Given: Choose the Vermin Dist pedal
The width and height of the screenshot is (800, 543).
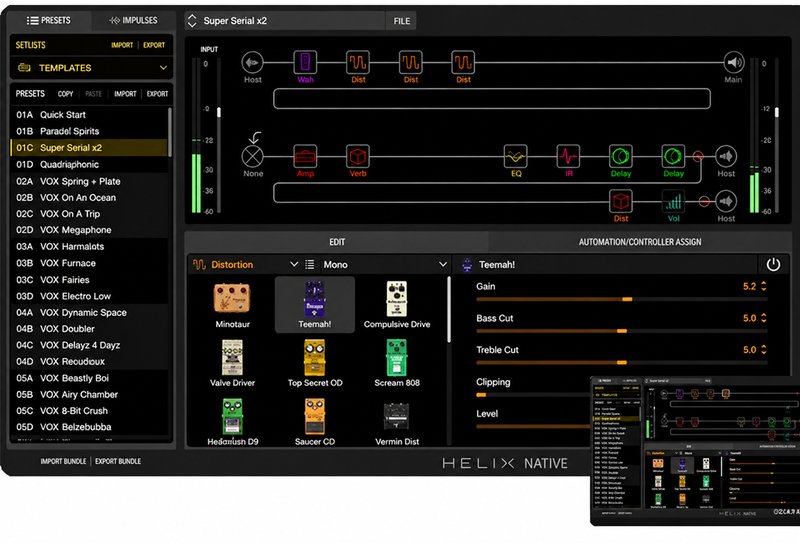Looking at the screenshot, I should 397,423.
